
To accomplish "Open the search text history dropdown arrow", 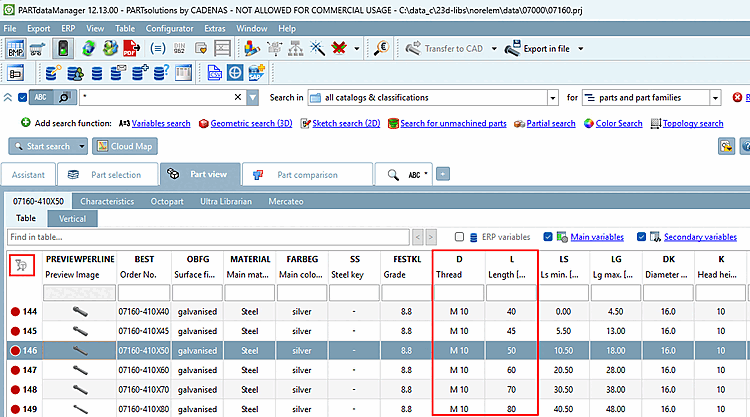I will (x=253, y=98).
